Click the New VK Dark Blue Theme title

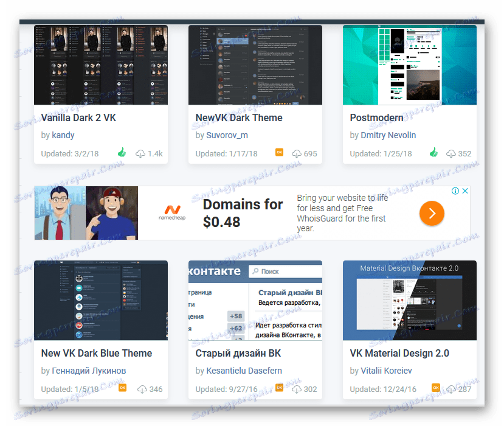[x=97, y=354]
